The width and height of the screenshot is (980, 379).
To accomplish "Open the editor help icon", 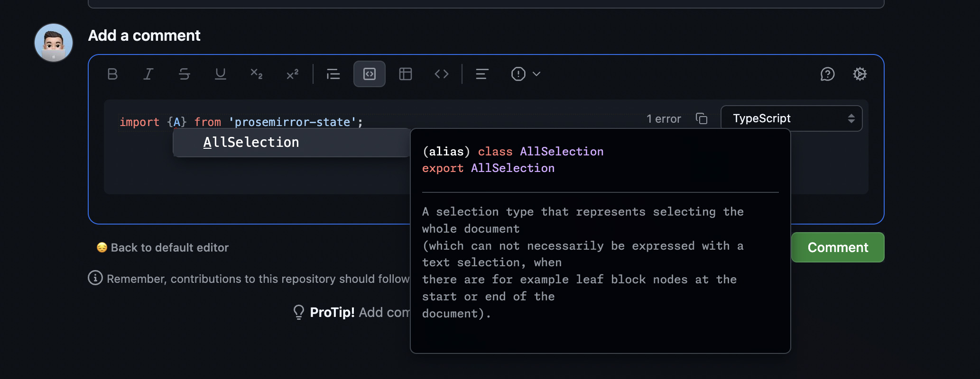I will tap(827, 74).
